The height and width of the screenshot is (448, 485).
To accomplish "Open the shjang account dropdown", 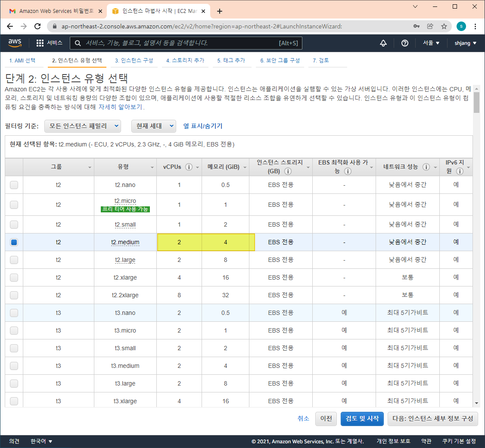I will coord(465,43).
